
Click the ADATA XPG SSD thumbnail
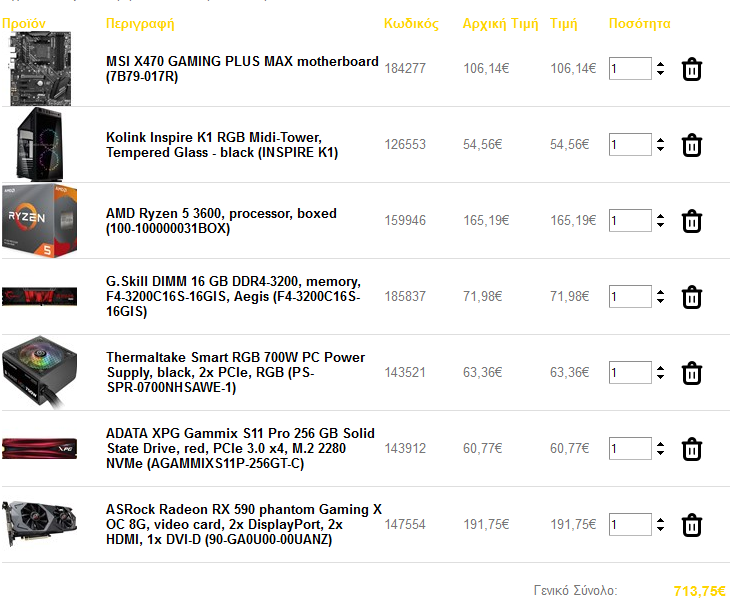pyautogui.click(x=40, y=448)
